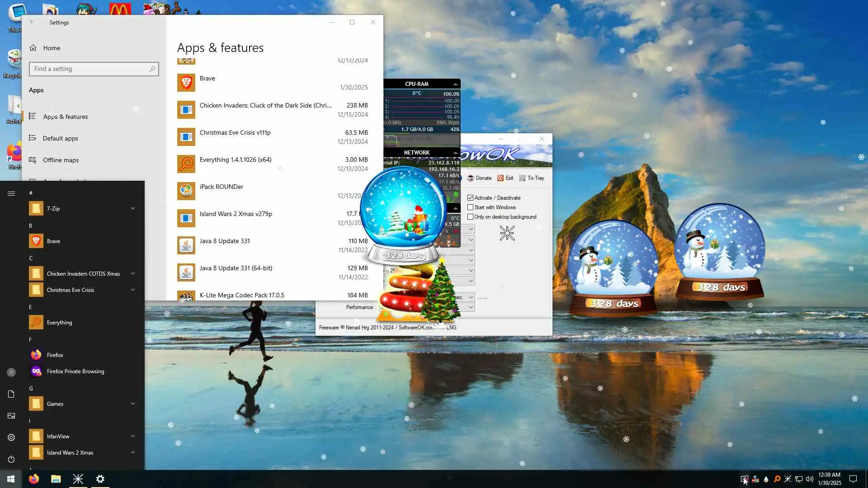Select Default apps in Settings sidebar
This screenshot has height=488, width=868.
[60, 138]
